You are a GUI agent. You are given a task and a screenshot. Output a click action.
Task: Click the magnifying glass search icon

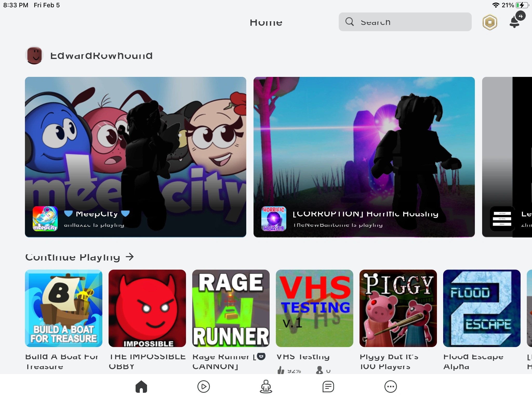tap(350, 22)
